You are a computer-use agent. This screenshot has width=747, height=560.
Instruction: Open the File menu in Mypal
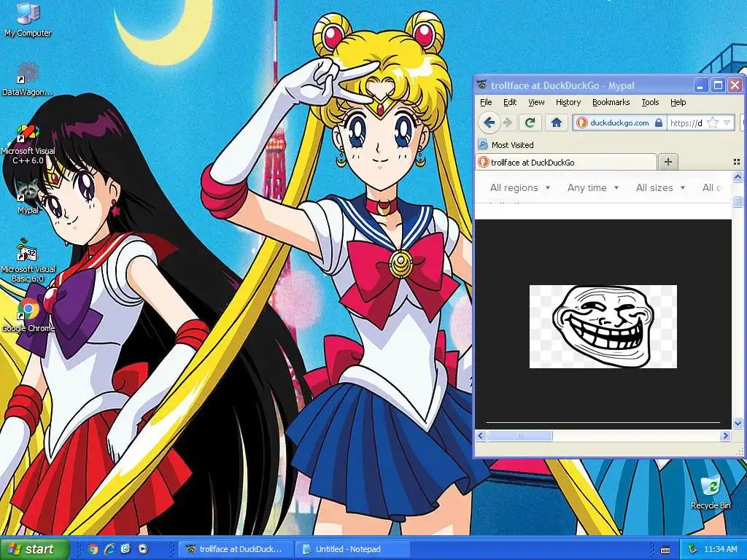[x=486, y=102]
